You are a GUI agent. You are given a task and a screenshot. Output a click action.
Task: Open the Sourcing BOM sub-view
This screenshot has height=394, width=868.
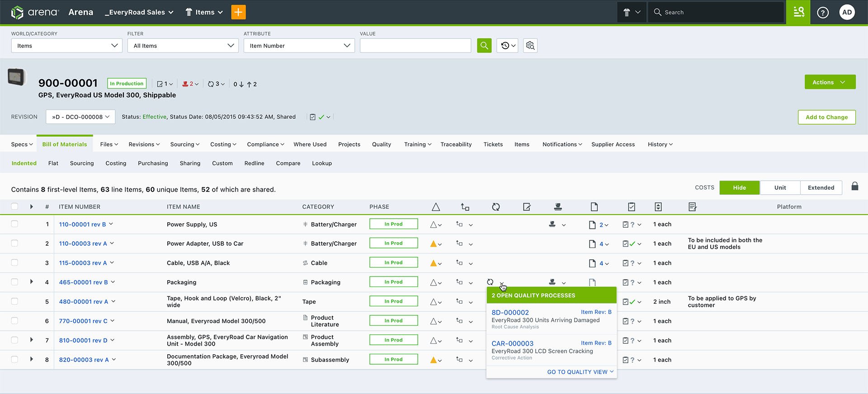pos(82,164)
